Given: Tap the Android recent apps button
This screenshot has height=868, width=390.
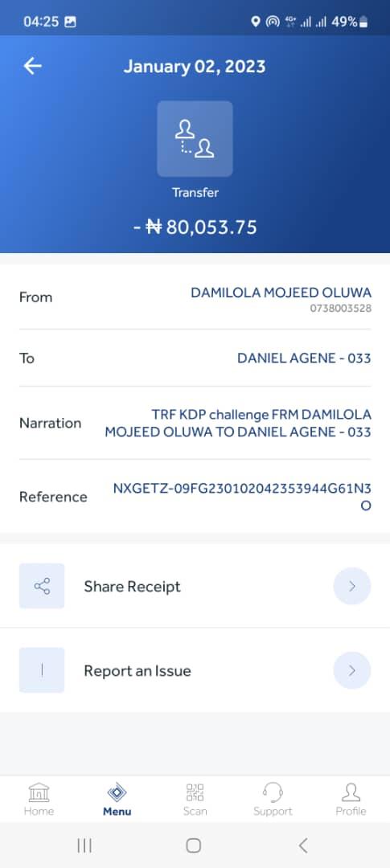Looking at the screenshot, I should click(84, 845).
